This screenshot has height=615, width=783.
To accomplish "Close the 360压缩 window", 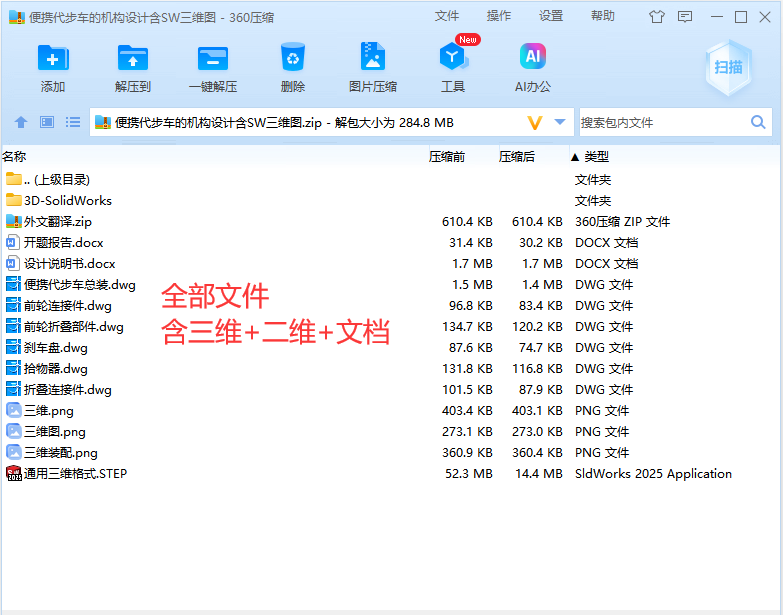I will click(765, 17).
